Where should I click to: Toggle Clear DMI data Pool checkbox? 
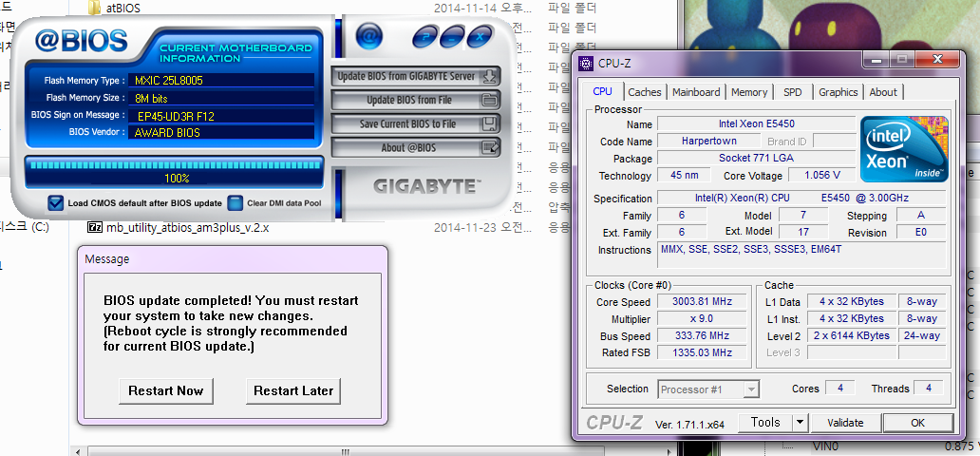click(x=235, y=202)
